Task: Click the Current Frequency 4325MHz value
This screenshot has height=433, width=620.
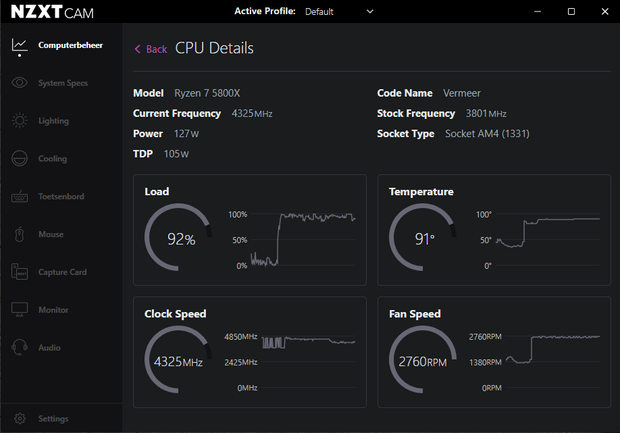Action: tap(252, 113)
